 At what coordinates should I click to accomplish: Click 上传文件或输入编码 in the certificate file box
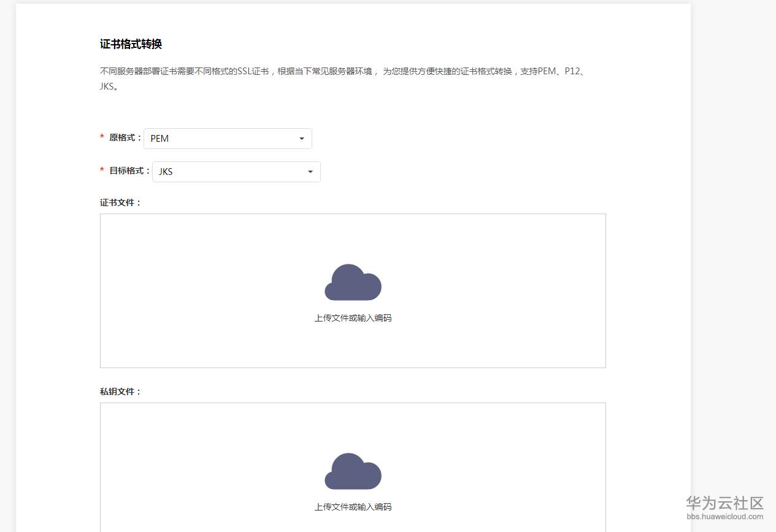click(x=353, y=318)
